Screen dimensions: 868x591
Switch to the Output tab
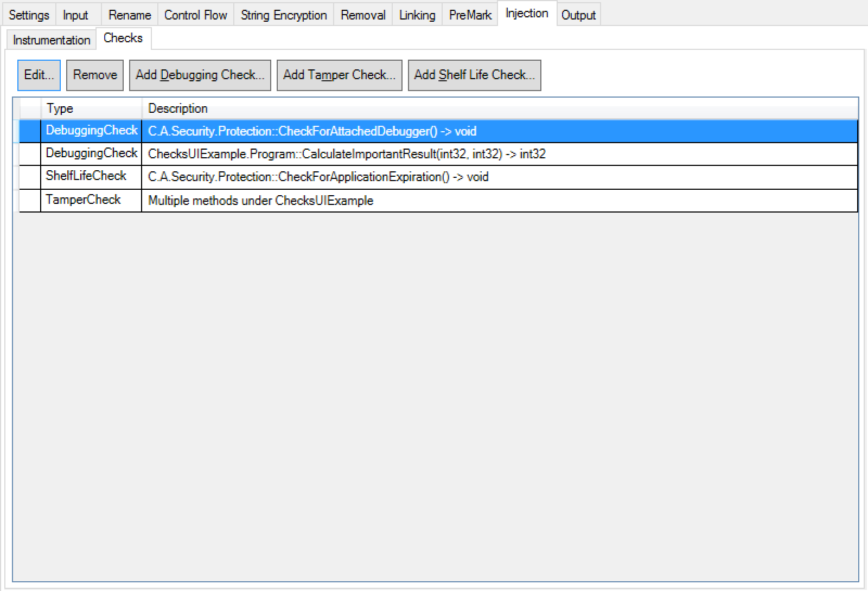[x=578, y=15]
